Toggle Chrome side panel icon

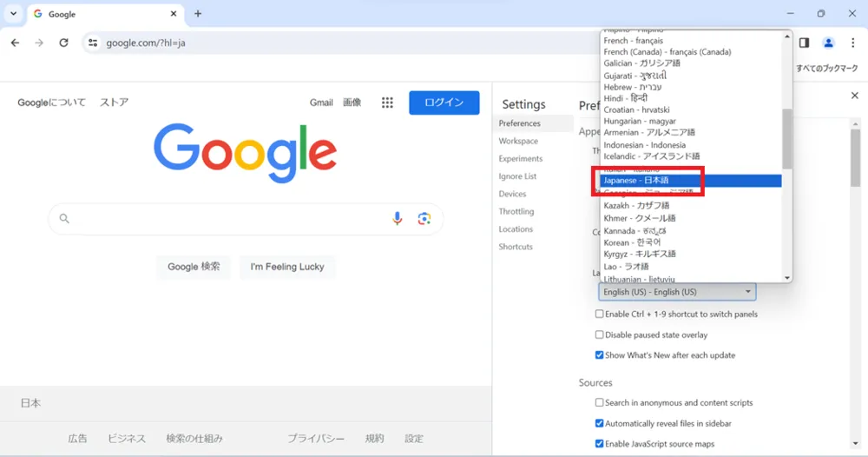804,43
